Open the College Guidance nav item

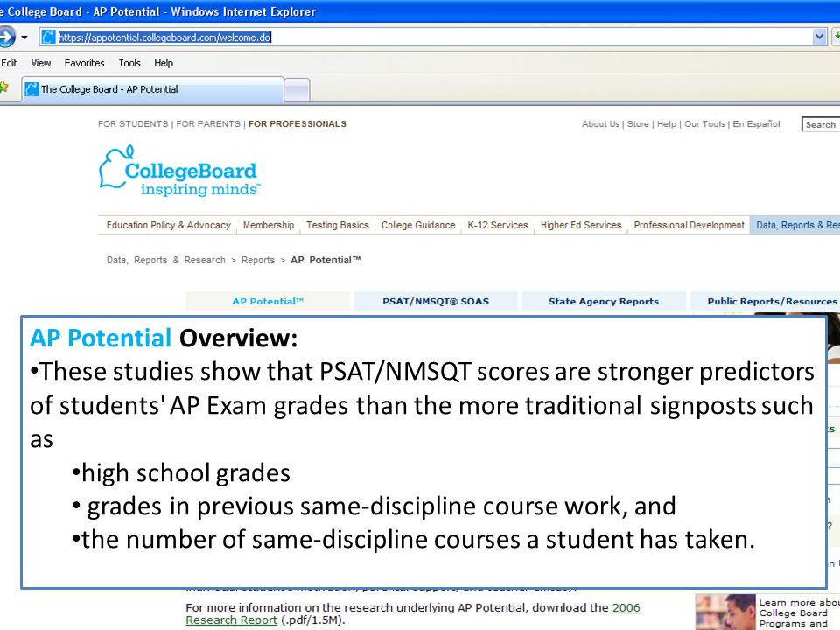418,225
